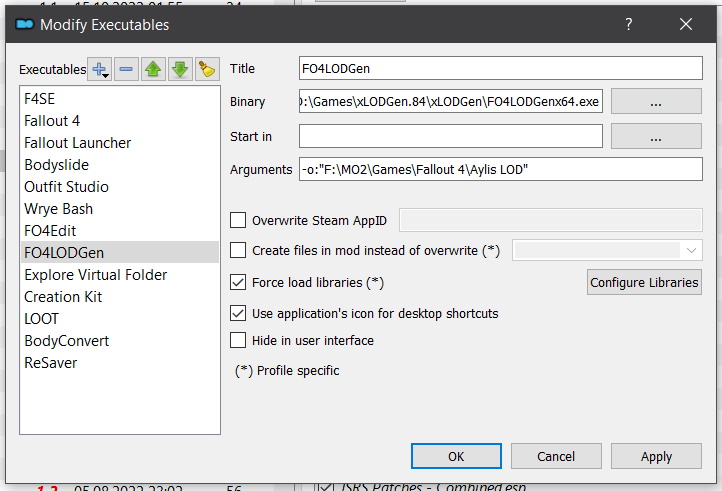
Task: Remove selected executable with minus icon
Action: (126, 69)
